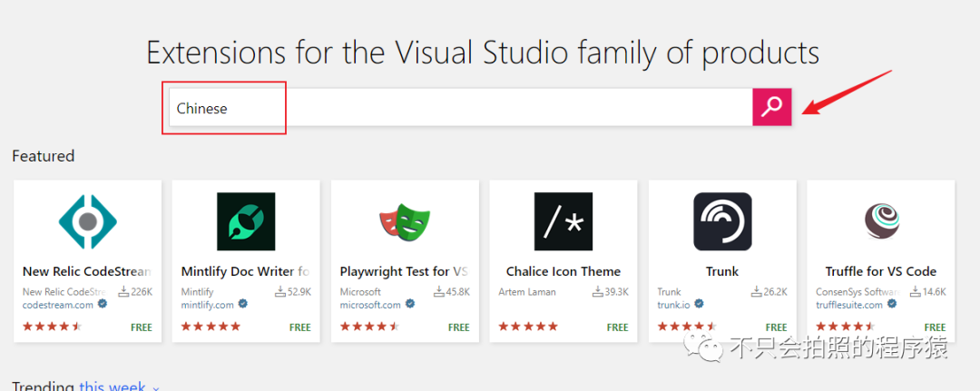Open the Truffle for VS Code title
The image size is (980, 391).
click(880, 271)
